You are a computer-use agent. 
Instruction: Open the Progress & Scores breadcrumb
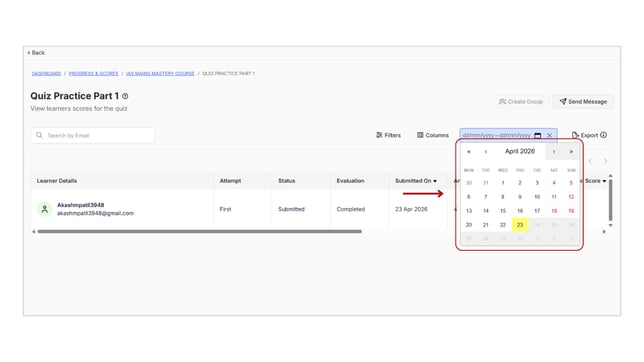coord(93,74)
